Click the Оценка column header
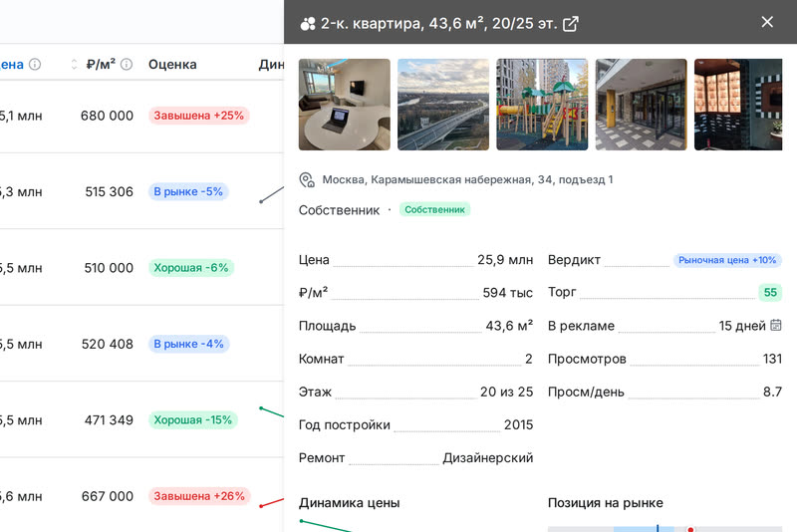Screen dimensions: 797x532 (172, 65)
